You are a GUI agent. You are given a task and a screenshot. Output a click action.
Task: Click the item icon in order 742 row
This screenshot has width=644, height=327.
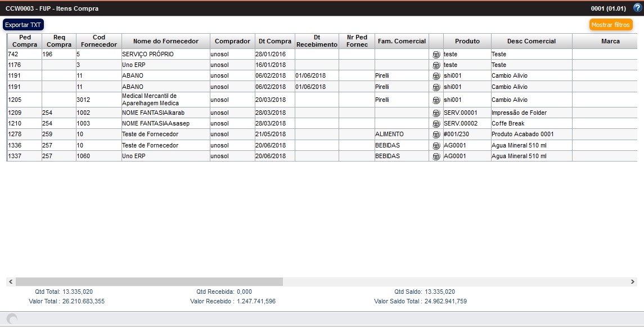[x=436, y=55]
